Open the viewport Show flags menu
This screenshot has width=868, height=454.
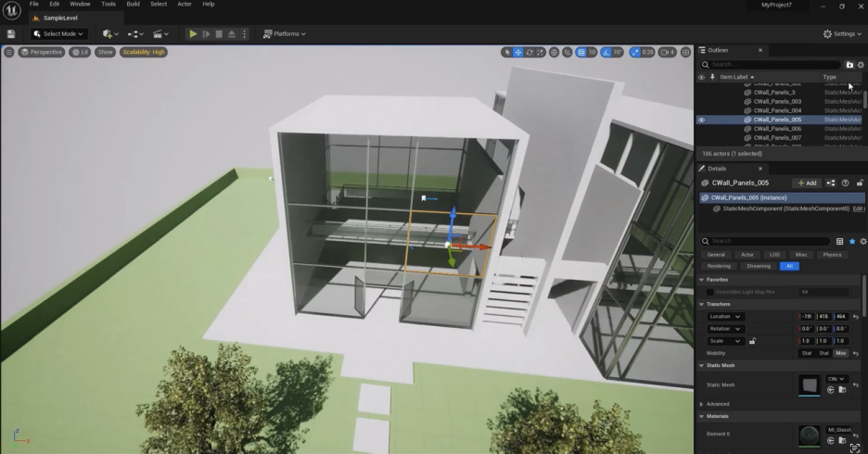coord(105,52)
